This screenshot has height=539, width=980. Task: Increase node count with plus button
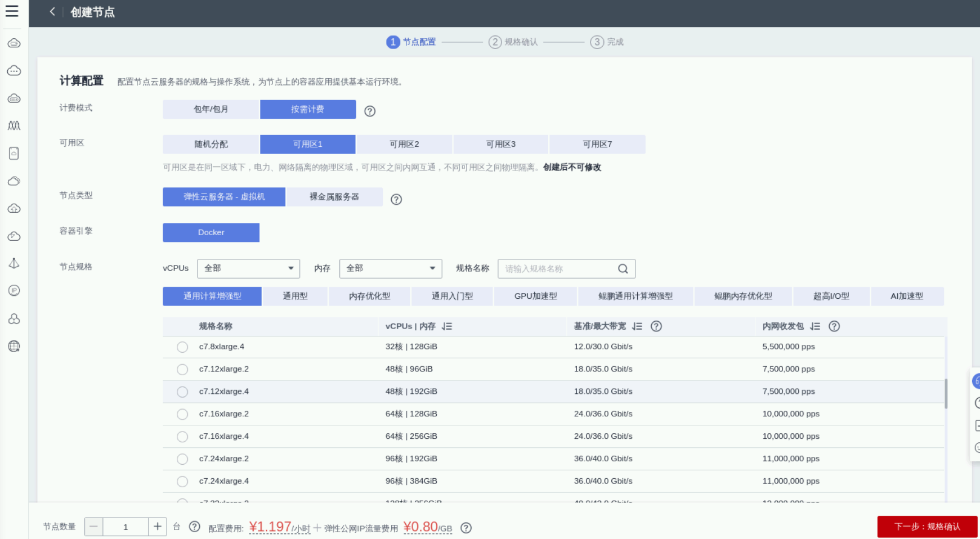tap(158, 527)
